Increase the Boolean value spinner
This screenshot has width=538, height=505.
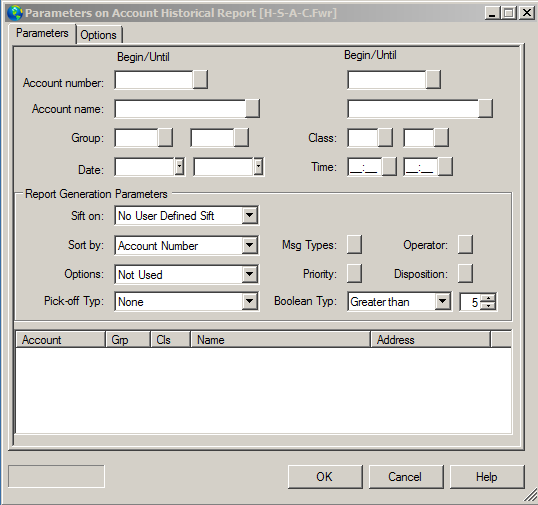(x=488, y=298)
